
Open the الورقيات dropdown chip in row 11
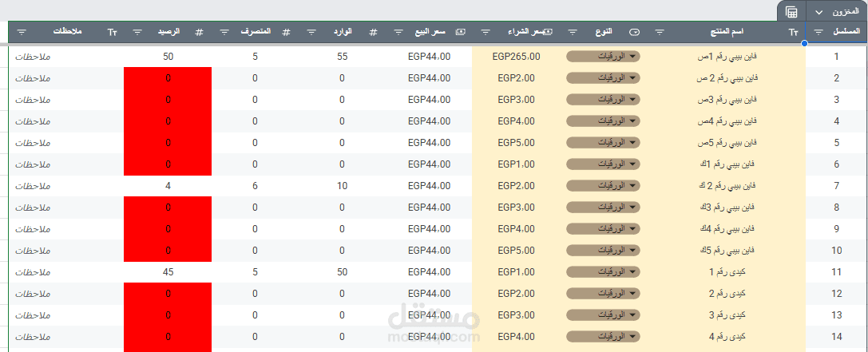tap(604, 272)
